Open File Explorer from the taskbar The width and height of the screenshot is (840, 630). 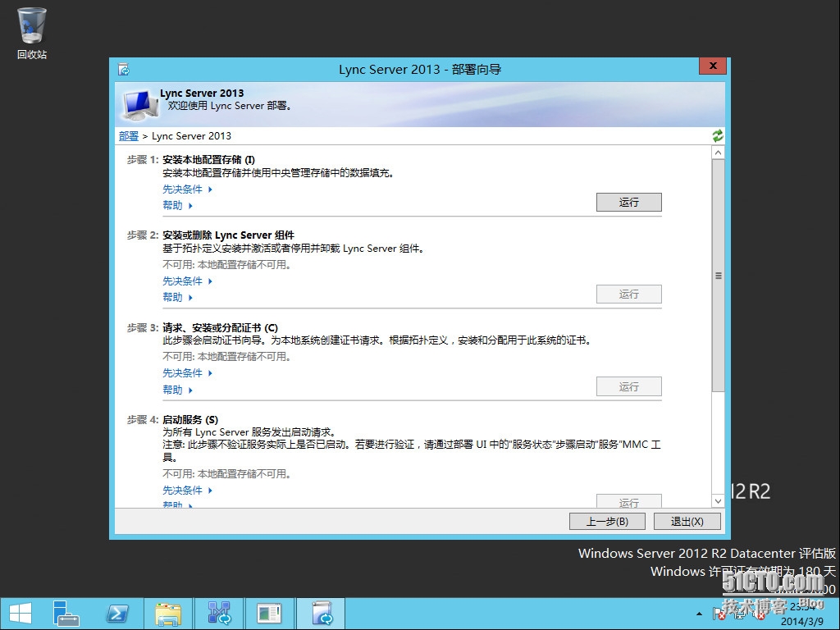pos(168,614)
